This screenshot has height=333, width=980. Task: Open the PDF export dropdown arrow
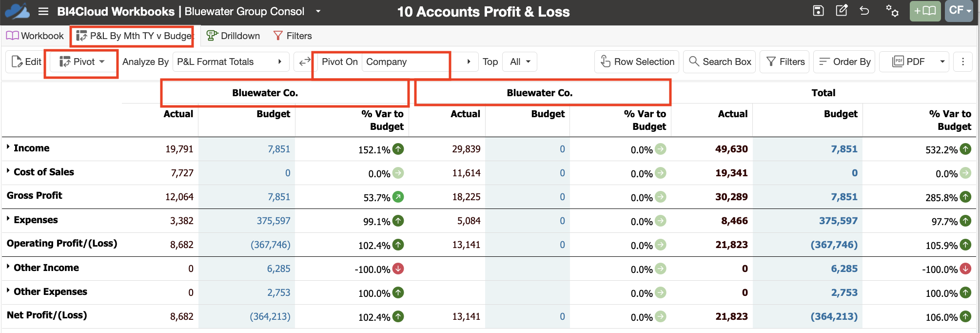(x=942, y=62)
